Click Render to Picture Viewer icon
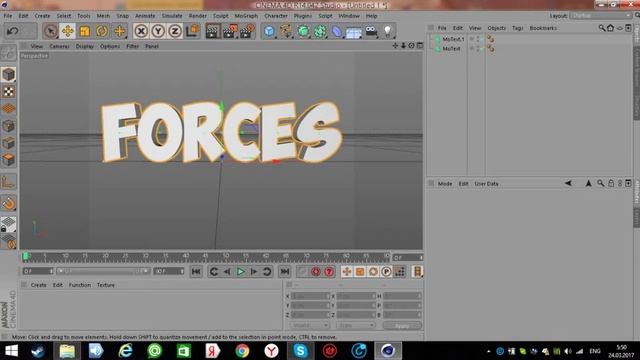Image resolution: width=640 pixels, height=360 pixels. point(230,31)
